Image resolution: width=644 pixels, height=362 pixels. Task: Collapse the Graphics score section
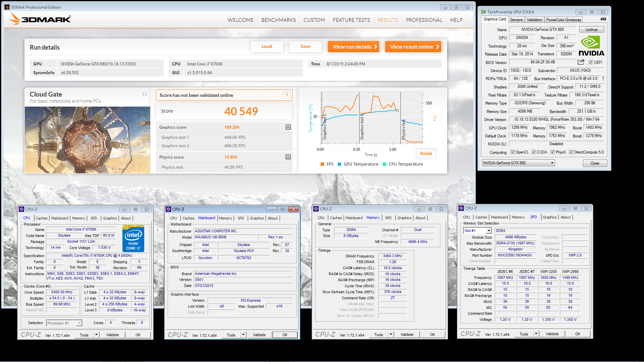288,127
